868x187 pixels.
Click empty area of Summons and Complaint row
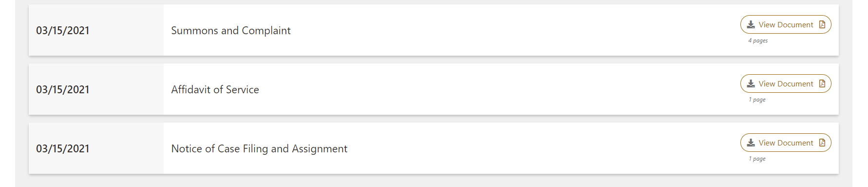tap(511, 30)
